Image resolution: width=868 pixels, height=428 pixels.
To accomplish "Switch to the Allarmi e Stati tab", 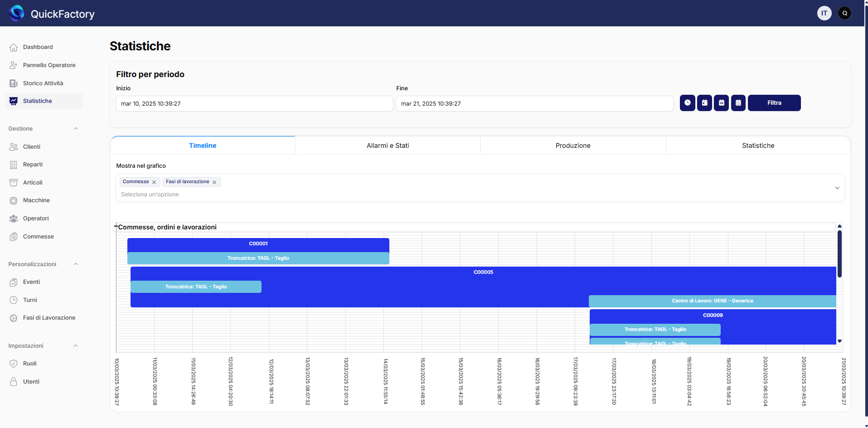I will pos(388,146).
